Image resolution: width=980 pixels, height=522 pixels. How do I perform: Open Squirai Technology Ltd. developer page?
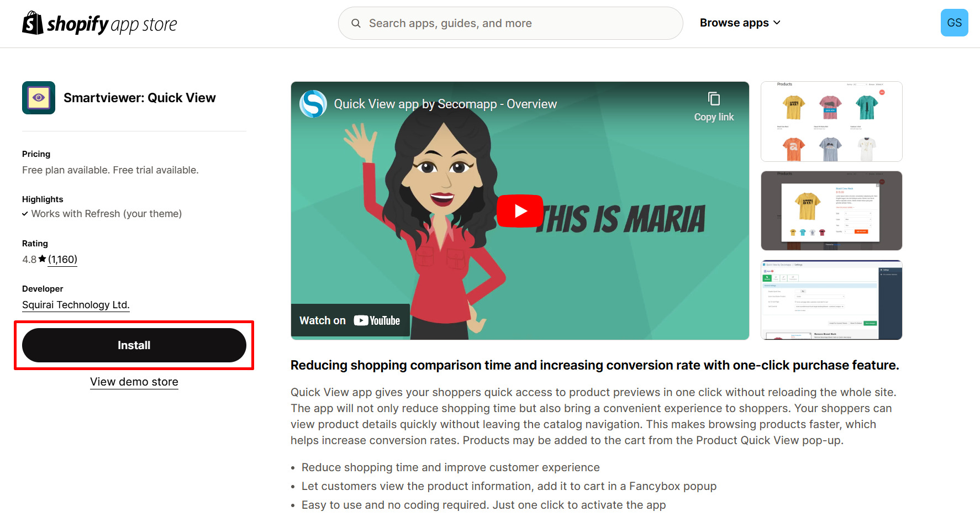pos(76,305)
